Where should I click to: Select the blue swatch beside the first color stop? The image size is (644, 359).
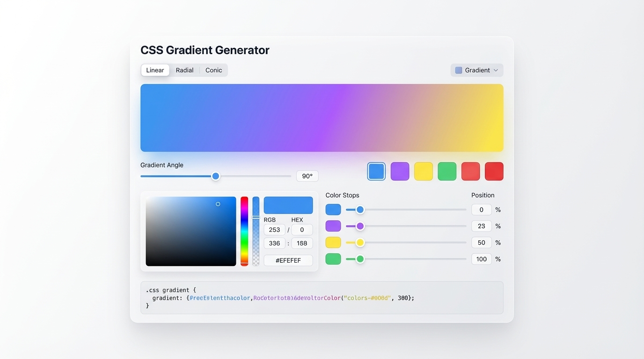click(333, 209)
